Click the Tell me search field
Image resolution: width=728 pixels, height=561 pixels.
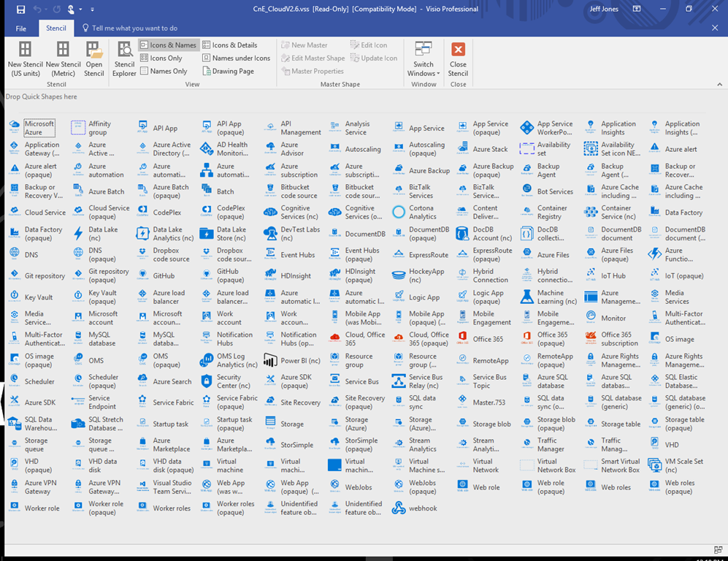click(x=134, y=28)
